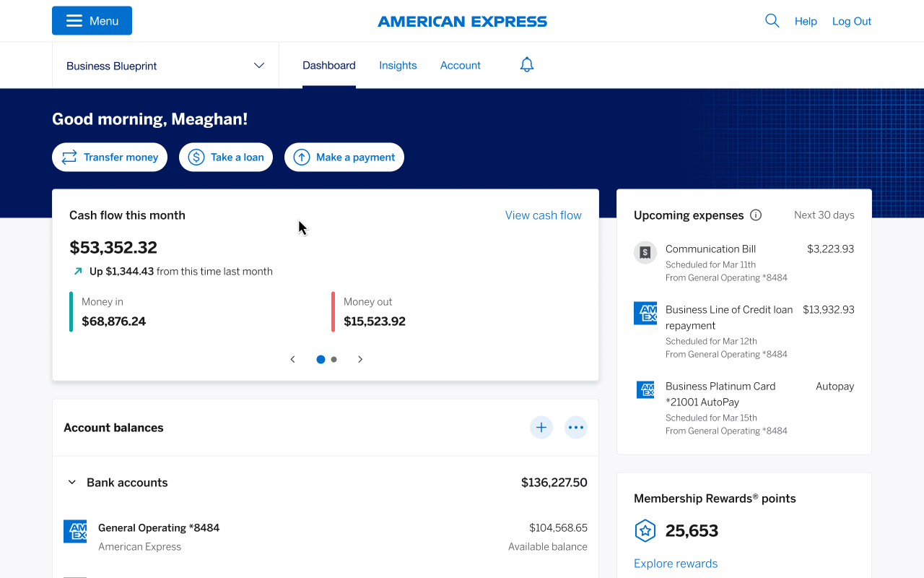Image resolution: width=924 pixels, height=578 pixels.
Task: Click the Communication Bill receipt icon
Action: coord(645,252)
